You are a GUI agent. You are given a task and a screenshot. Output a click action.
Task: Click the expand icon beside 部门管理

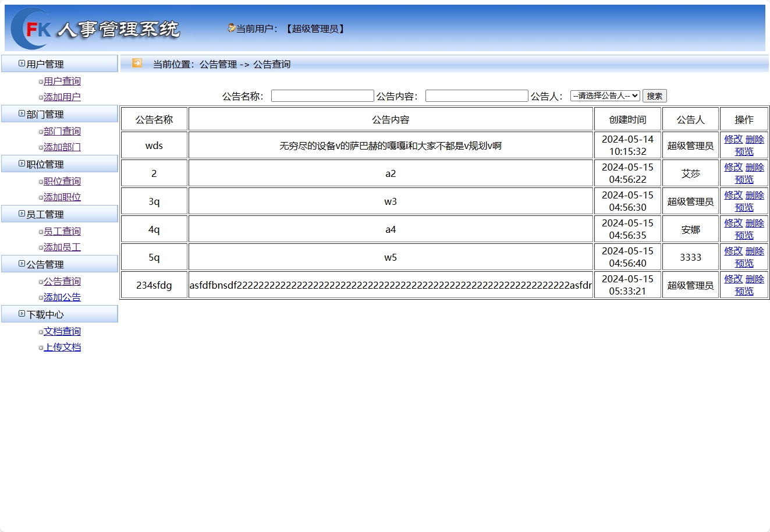coord(22,114)
